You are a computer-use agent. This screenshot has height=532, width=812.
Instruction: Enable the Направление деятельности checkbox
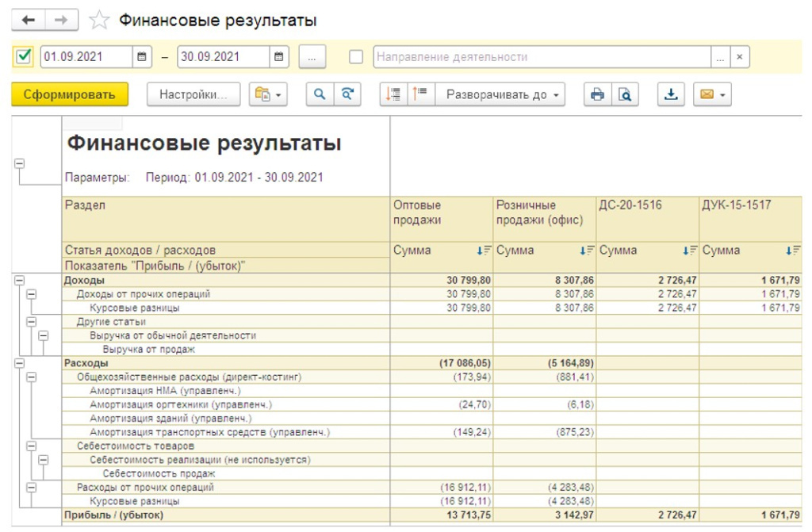click(x=357, y=57)
